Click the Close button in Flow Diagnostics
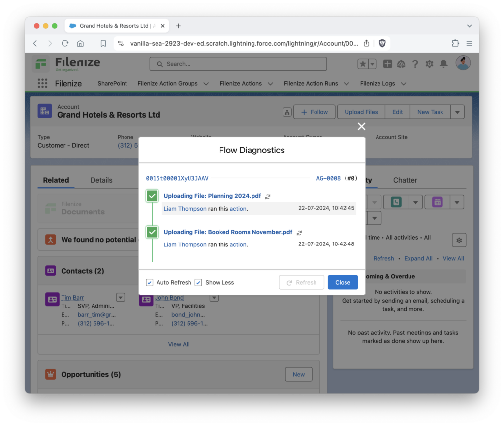 [343, 282]
